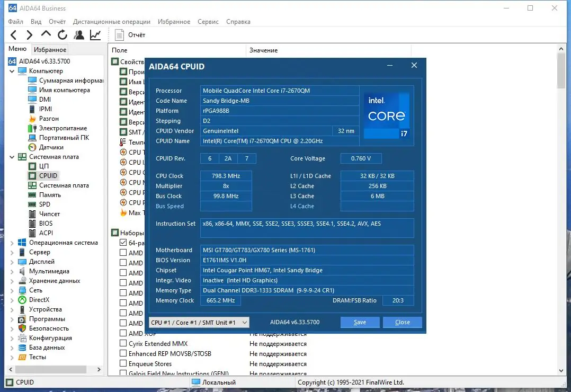Click Close in the AIDA64 CPUID dialog

(402, 322)
